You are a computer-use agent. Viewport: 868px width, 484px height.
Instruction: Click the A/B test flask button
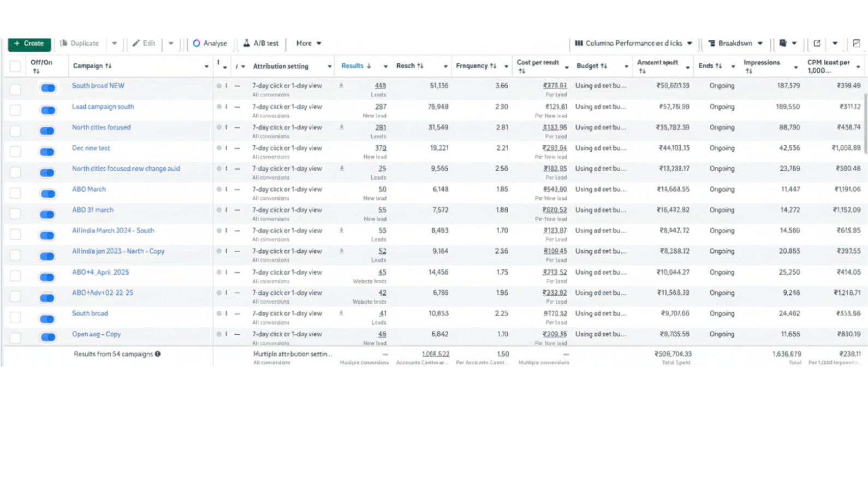[261, 43]
